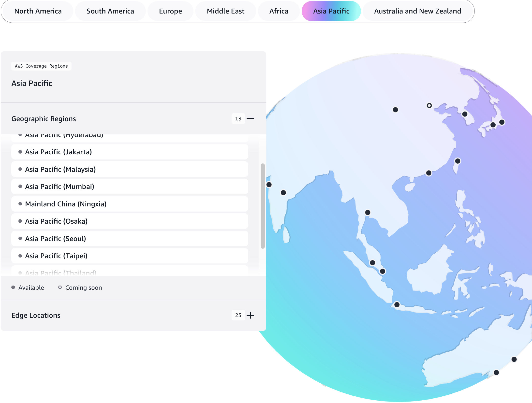Select the Middle East region tab
This screenshot has height=403, width=532.
coord(225,11)
